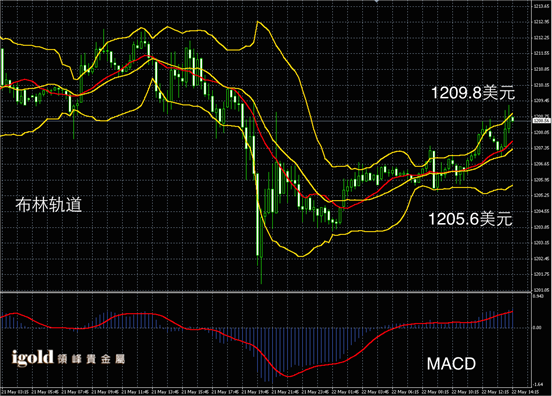Click the 1207.35 price axis label

[x=542, y=148]
